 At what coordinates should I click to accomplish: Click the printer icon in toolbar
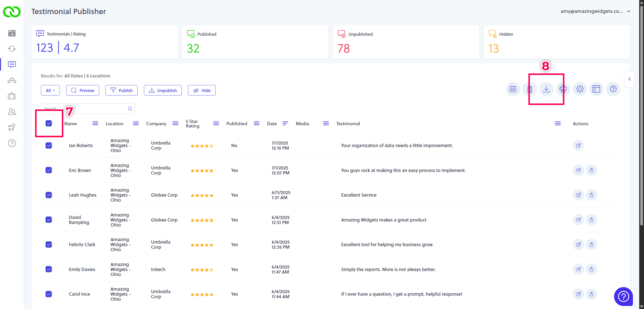point(563,89)
